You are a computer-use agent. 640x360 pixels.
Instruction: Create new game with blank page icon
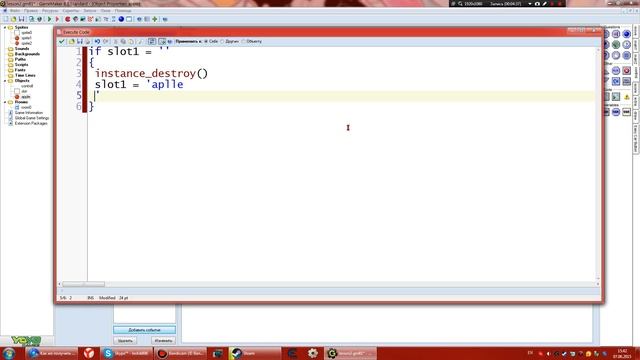(x=6, y=19)
